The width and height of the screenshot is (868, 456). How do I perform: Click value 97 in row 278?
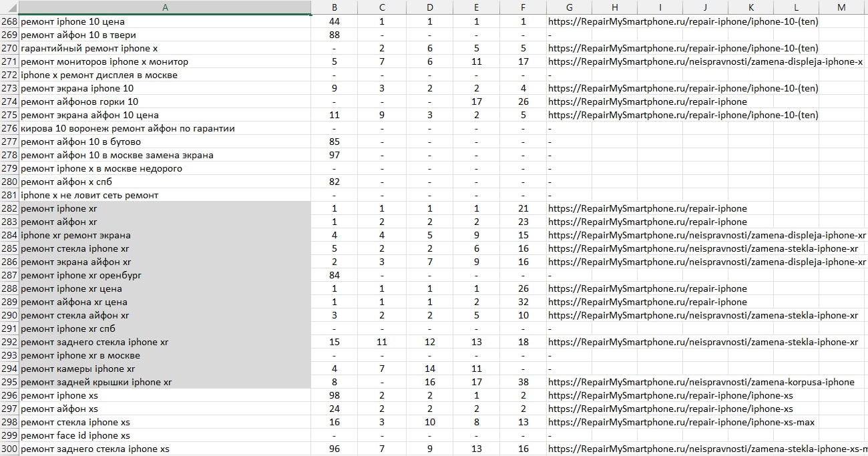click(335, 155)
